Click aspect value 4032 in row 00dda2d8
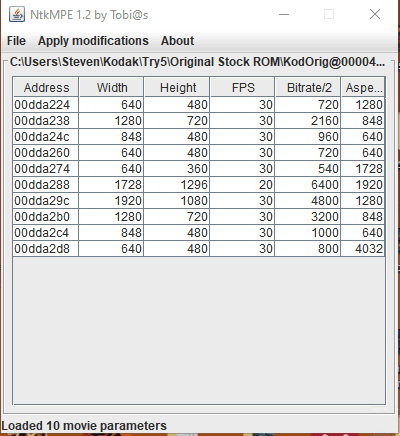 [x=363, y=249]
